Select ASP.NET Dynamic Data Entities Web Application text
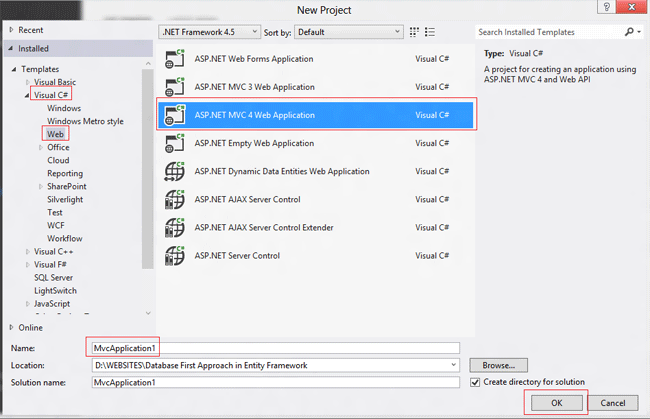This screenshot has width=650, height=419. click(282, 172)
